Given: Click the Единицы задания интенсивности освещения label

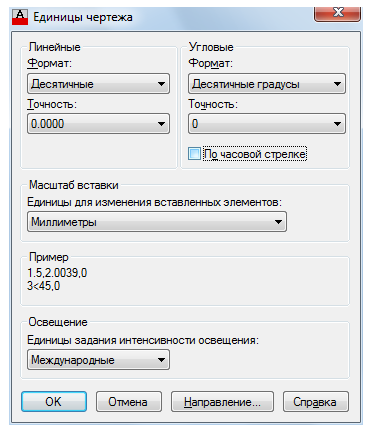Looking at the screenshot, I should (143, 340).
